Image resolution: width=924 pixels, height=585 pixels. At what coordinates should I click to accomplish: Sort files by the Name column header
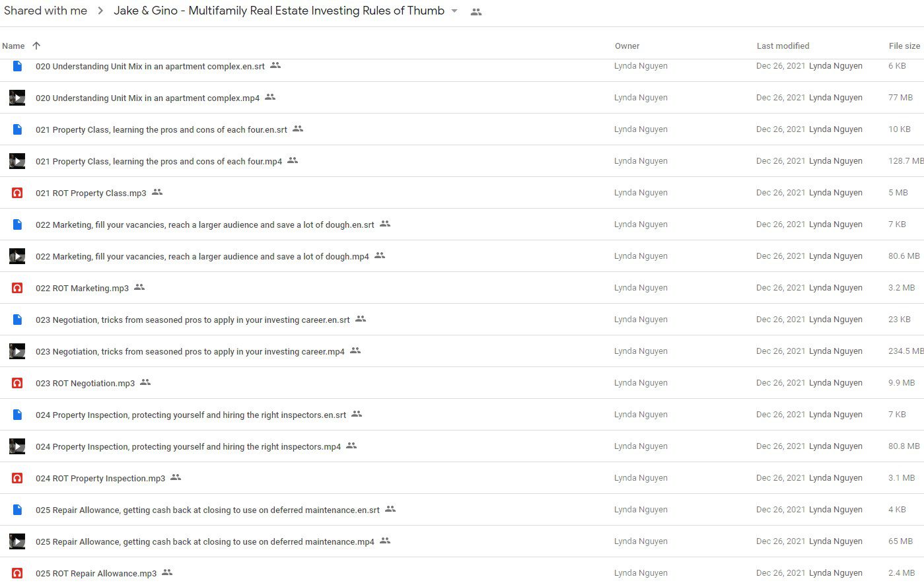click(x=13, y=46)
